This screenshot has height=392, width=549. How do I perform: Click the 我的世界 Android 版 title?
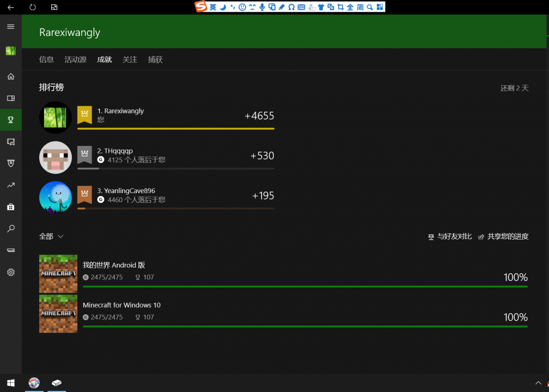(x=114, y=265)
